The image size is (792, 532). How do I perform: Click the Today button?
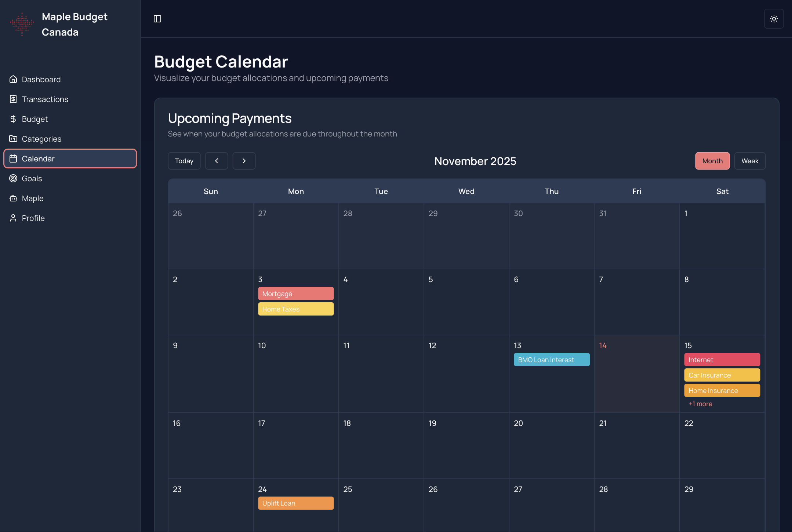pyautogui.click(x=184, y=161)
